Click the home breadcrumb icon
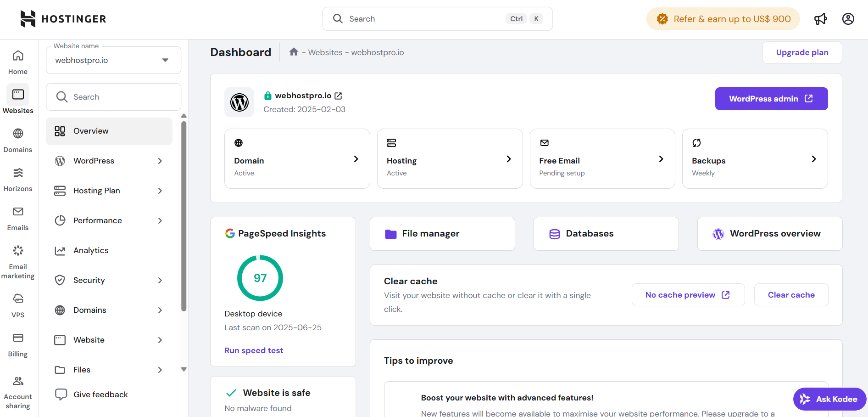The image size is (868, 417). point(294,52)
